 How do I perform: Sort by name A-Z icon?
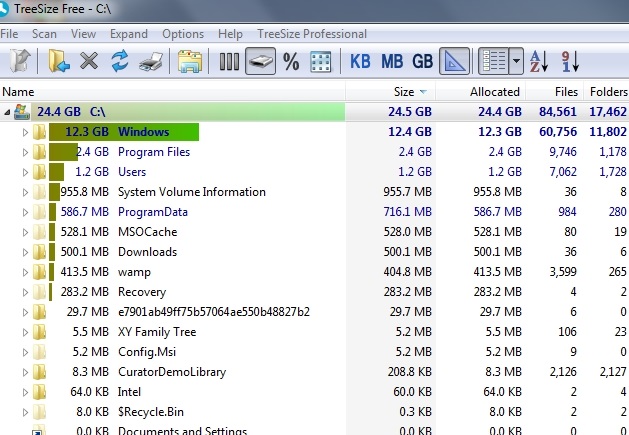[538, 61]
